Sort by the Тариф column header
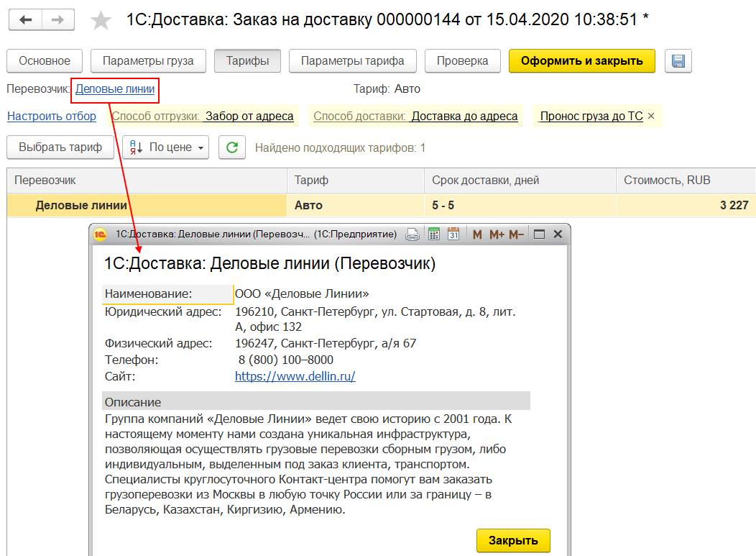 356,181
